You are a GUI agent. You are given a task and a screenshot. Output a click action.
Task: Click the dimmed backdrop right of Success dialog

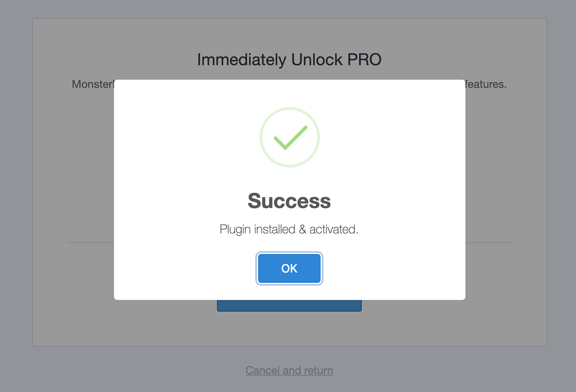click(x=506, y=177)
